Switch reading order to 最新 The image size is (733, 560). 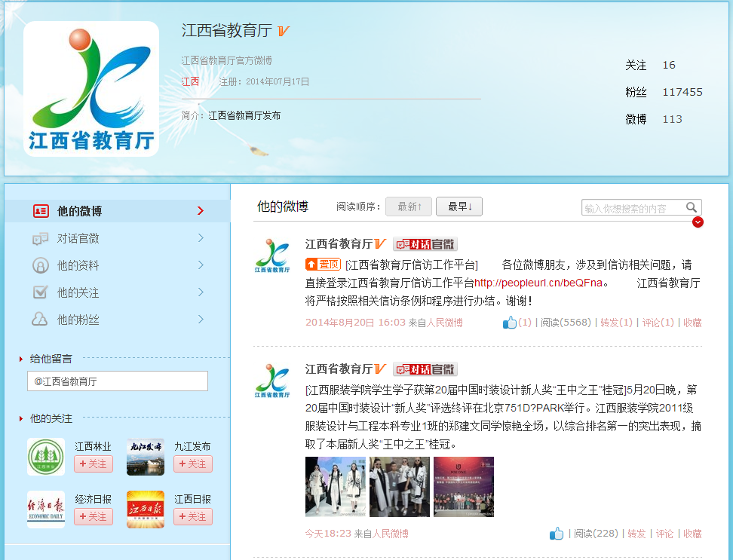click(409, 205)
